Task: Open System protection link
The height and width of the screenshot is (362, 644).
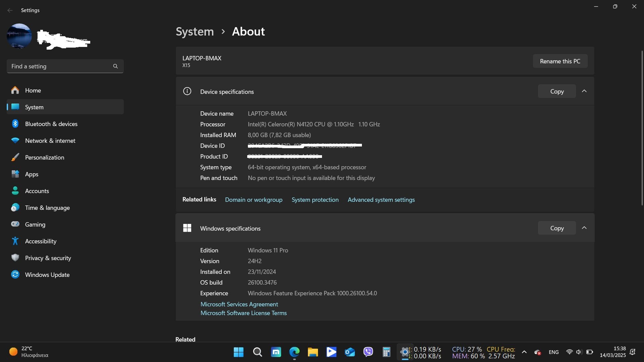Action: point(315,200)
